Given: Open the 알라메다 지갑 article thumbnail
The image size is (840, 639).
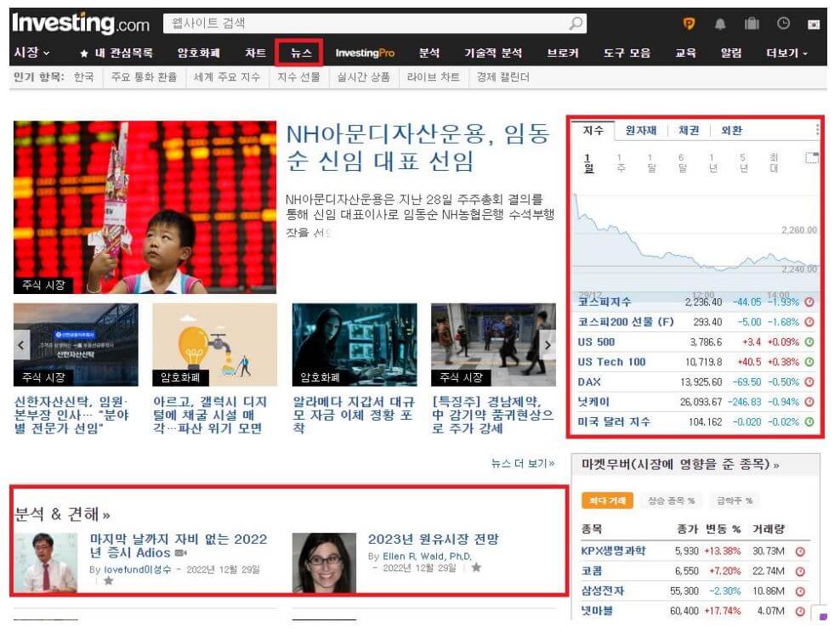Looking at the screenshot, I should tap(354, 344).
